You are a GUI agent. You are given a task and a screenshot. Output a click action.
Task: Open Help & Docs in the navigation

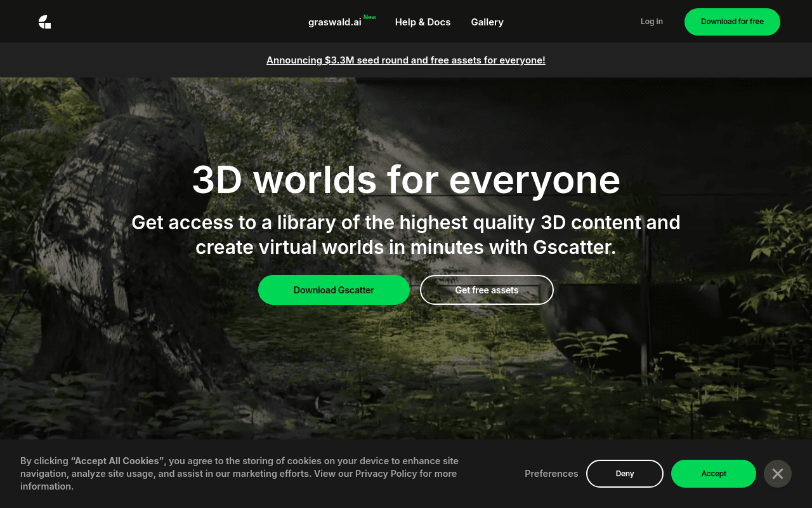[422, 22]
